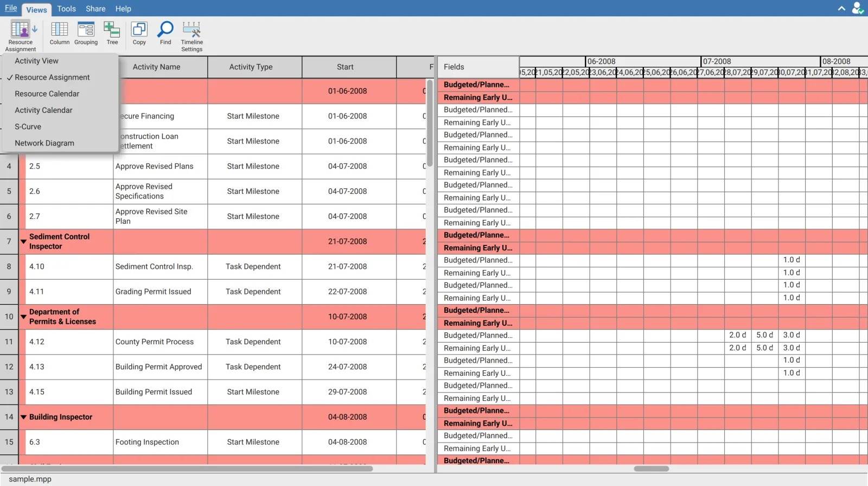The image size is (868, 486).
Task: Choose Resource Calendar view
Action: click(60, 93)
